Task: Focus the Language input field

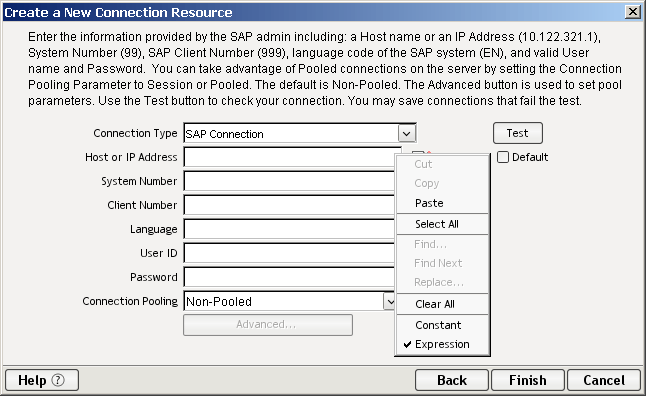Action: pyautogui.click(x=289, y=229)
